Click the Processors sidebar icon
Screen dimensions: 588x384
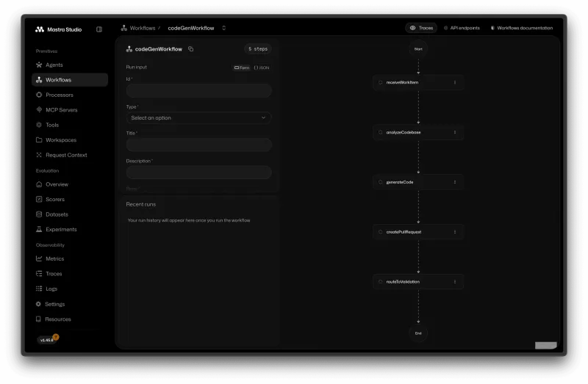pos(39,95)
